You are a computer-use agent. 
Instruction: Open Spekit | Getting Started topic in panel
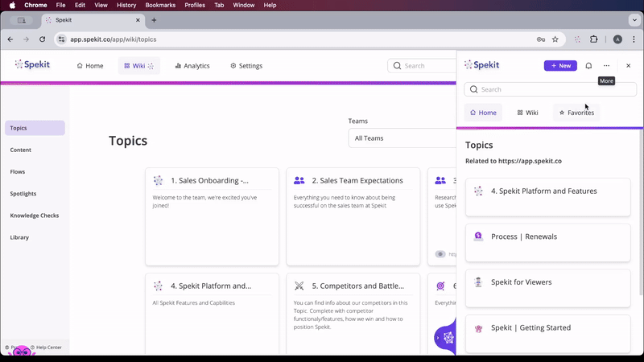click(x=548, y=334)
